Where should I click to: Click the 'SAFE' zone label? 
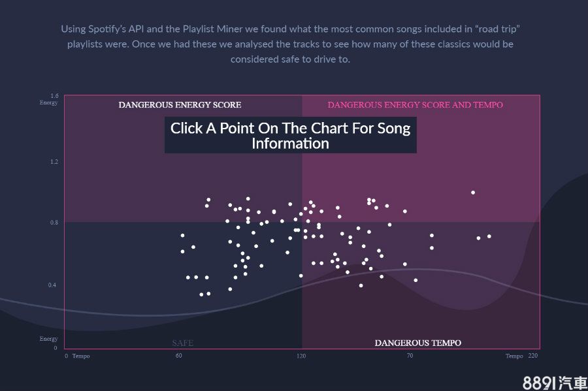pyautogui.click(x=183, y=343)
